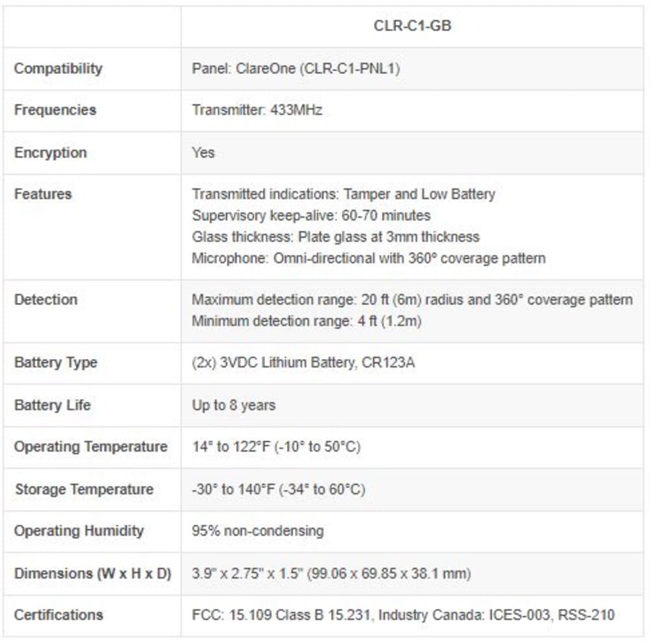
Task: Click the ClareOne panel compatibility value
Action: point(296,68)
